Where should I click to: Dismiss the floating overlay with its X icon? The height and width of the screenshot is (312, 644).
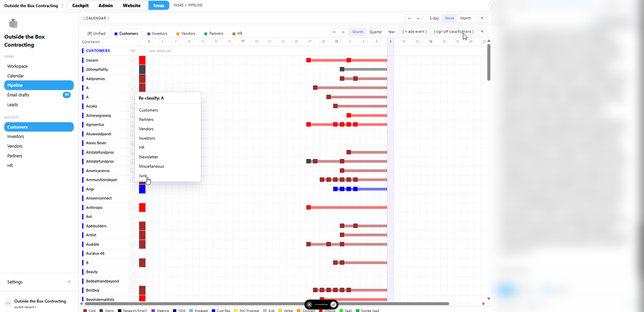click(x=310, y=304)
